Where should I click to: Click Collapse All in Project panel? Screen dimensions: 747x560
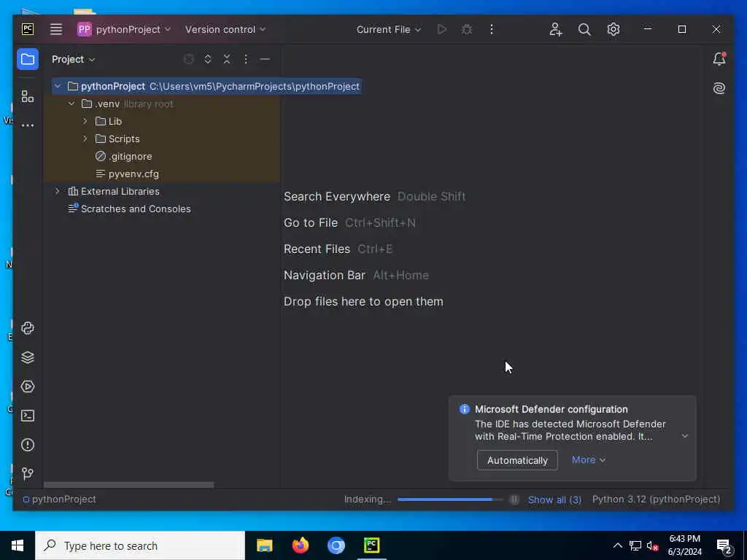click(227, 59)
